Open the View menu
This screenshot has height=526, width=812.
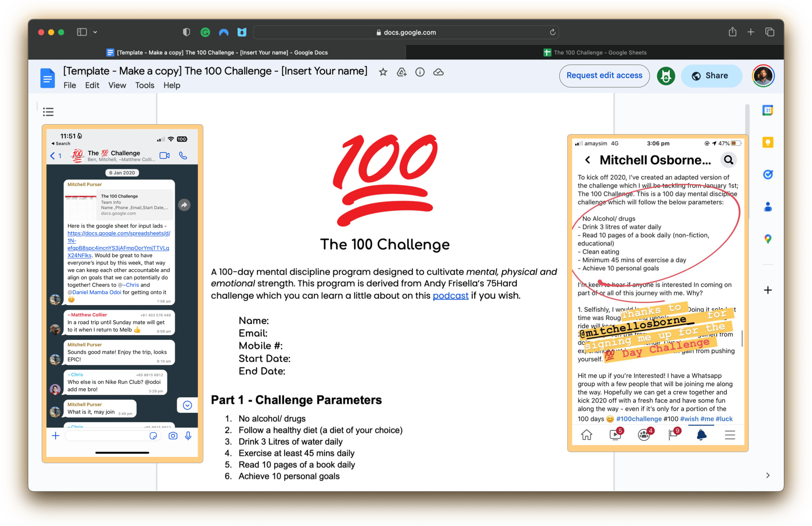pos(117,85)
